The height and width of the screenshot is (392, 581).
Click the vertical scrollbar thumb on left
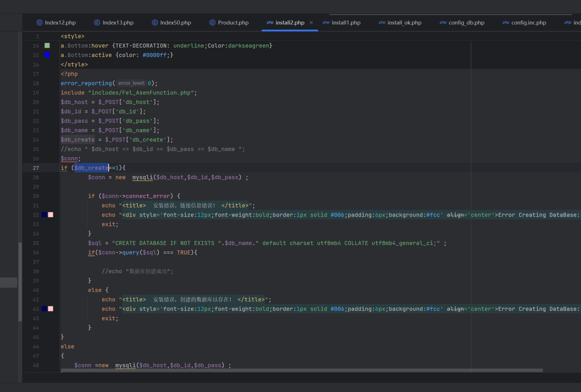coord(20,282)
